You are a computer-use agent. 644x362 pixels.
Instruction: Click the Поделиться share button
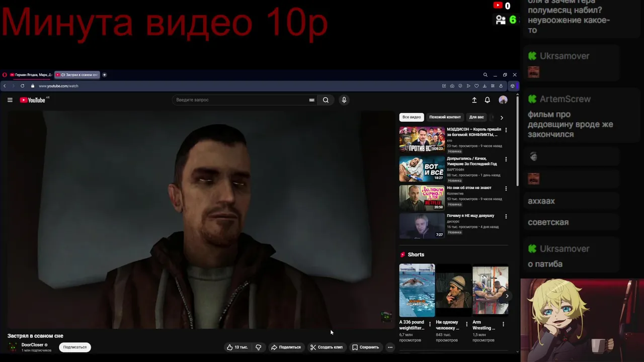pos(286,347)
